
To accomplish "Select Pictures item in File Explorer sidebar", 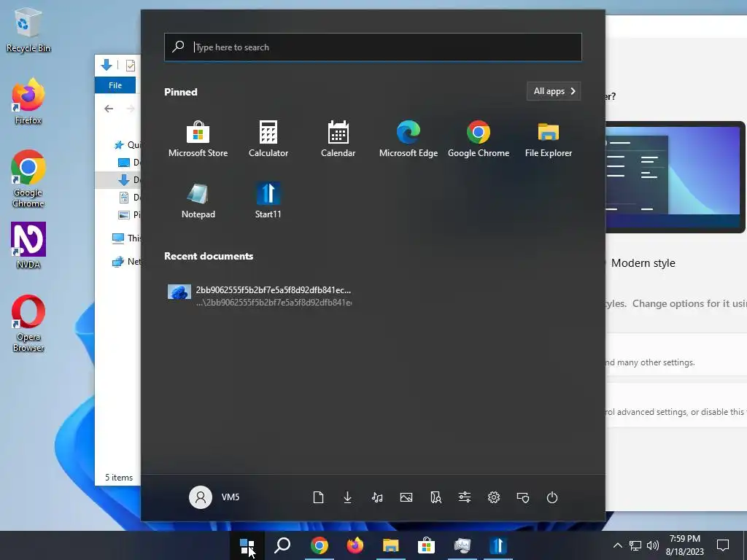I will (129, 215).
